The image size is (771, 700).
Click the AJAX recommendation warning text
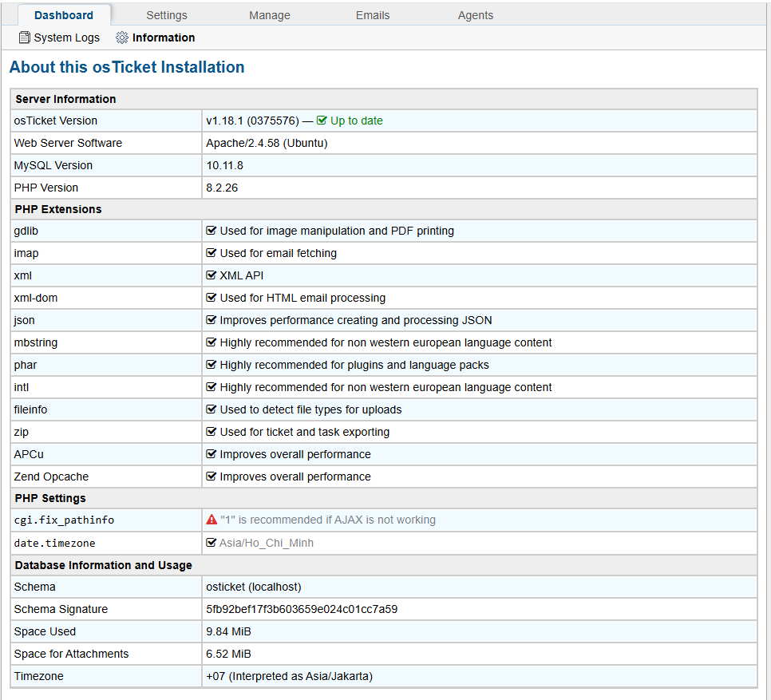point(328,520)
